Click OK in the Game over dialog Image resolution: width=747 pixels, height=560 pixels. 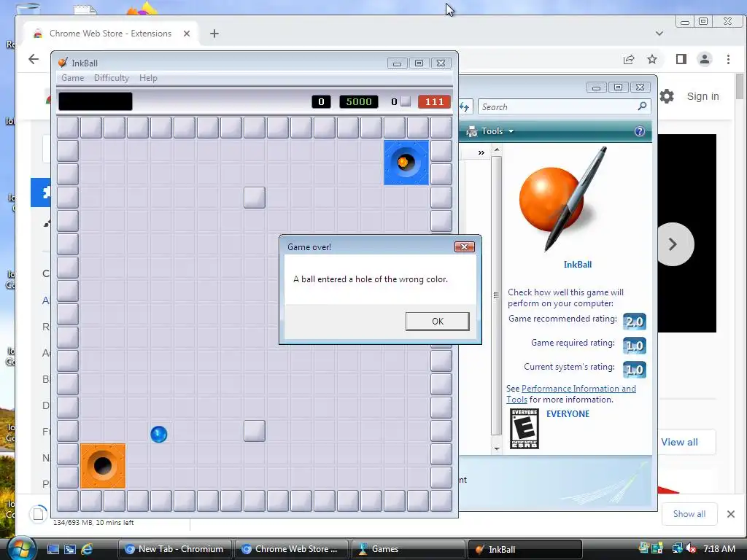tap(437, 321)
